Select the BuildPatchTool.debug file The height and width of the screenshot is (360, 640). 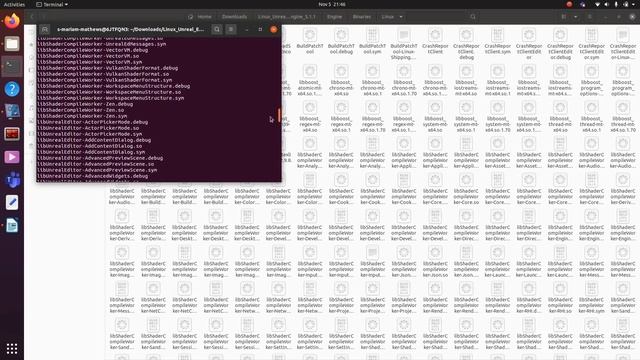tap(341, 42)
